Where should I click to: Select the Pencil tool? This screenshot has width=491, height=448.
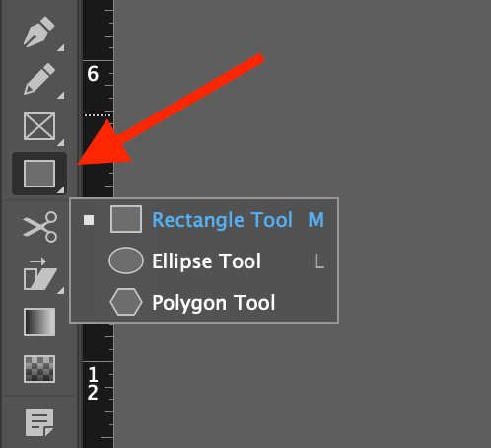click(x=39, y=79)
